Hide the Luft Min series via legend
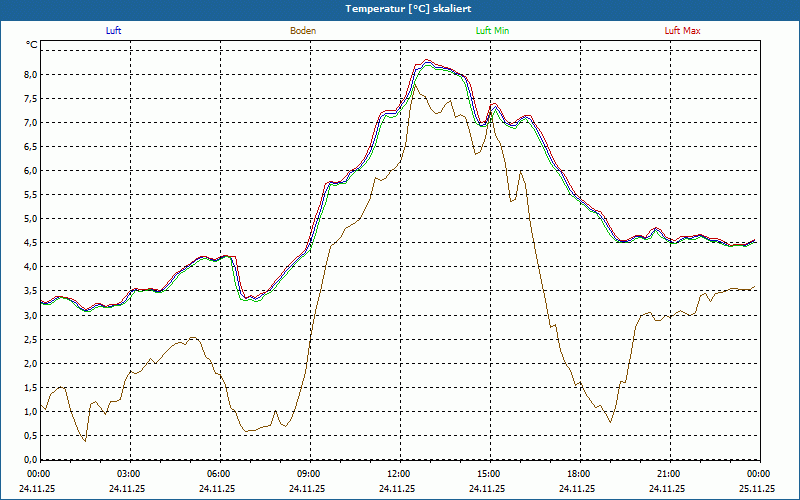The image size is (800, 500). click(x=492, y=31)
